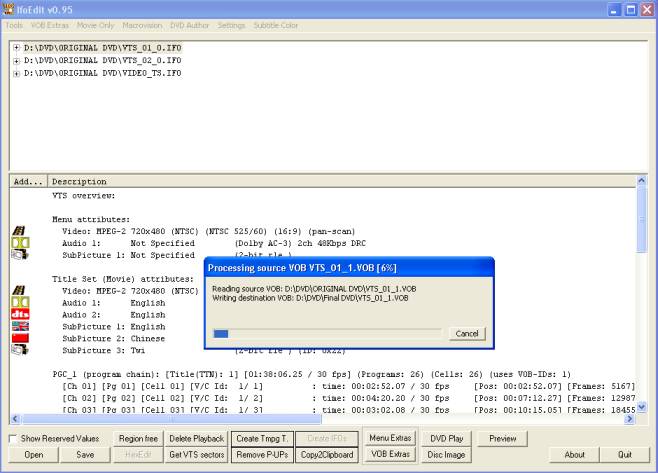658x473 pixels.
Task: Select the D:\DVD\ORIGINAL DVD\VIDEO_TS.IFO tree row
Action: coord(102,73)
